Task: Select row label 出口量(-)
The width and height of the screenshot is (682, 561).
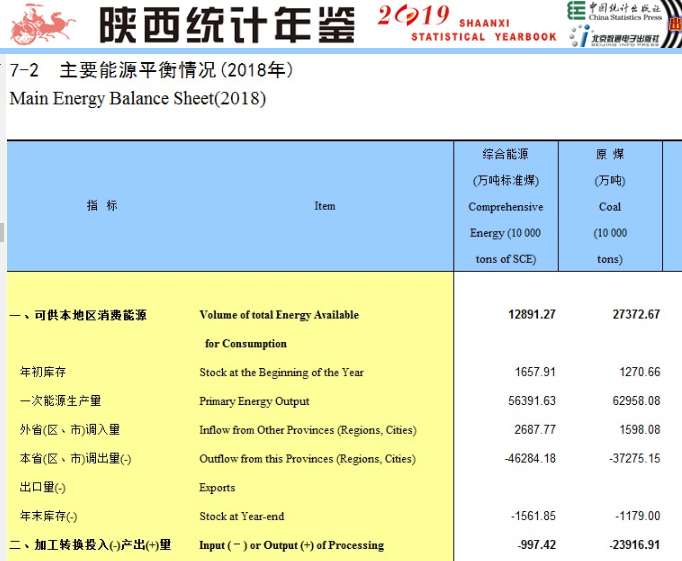Action: (43, 487)
